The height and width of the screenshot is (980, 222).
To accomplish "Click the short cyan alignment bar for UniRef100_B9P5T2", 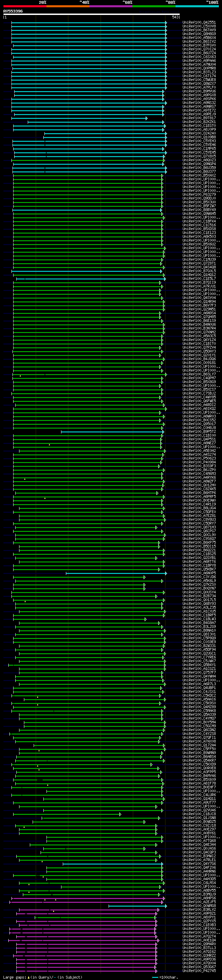I will pos(113,432).
